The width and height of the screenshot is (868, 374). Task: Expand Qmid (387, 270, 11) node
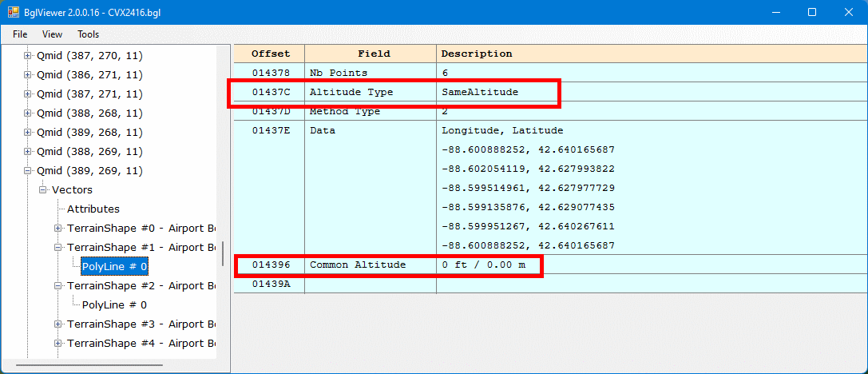(x=27, y=55)
